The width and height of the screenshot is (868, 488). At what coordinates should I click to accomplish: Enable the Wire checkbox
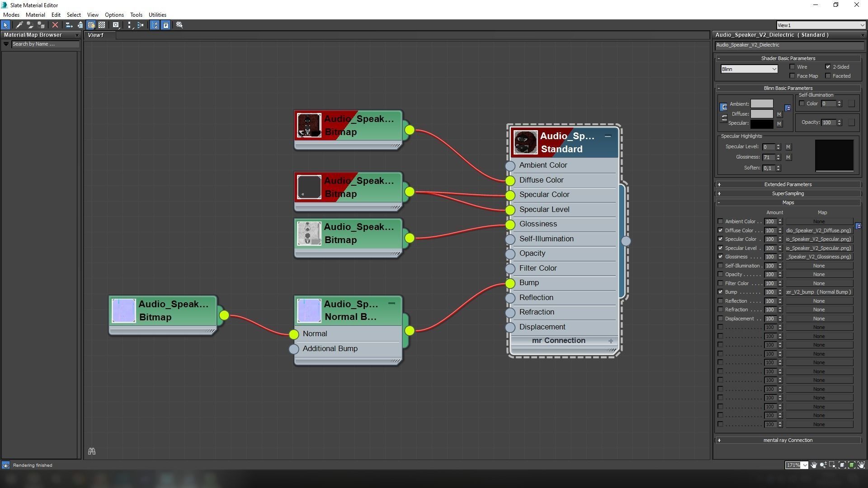point(792,67)
